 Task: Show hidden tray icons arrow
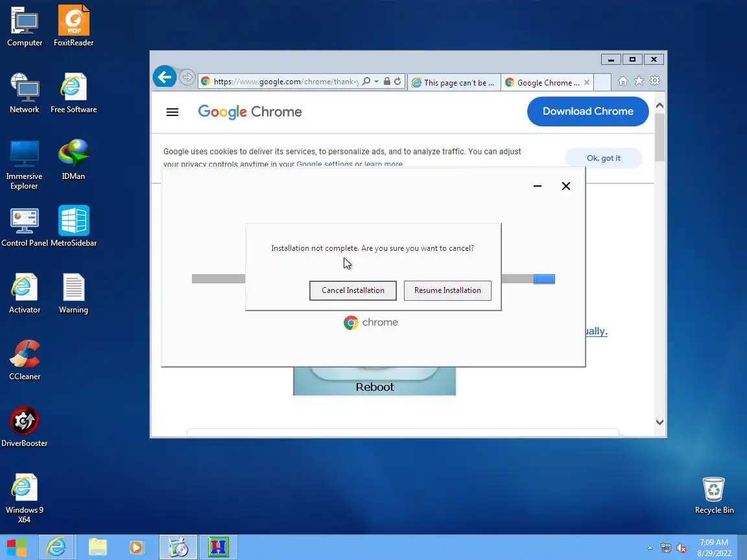(650, 548)
